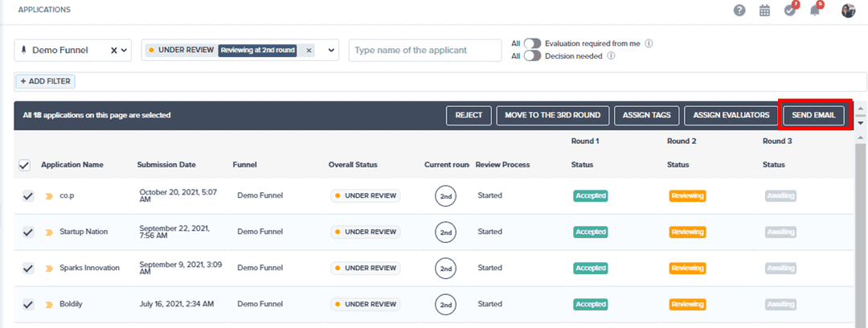868x328 pixels.
Task: Open the user profile avatar
Action: point(848,10)
